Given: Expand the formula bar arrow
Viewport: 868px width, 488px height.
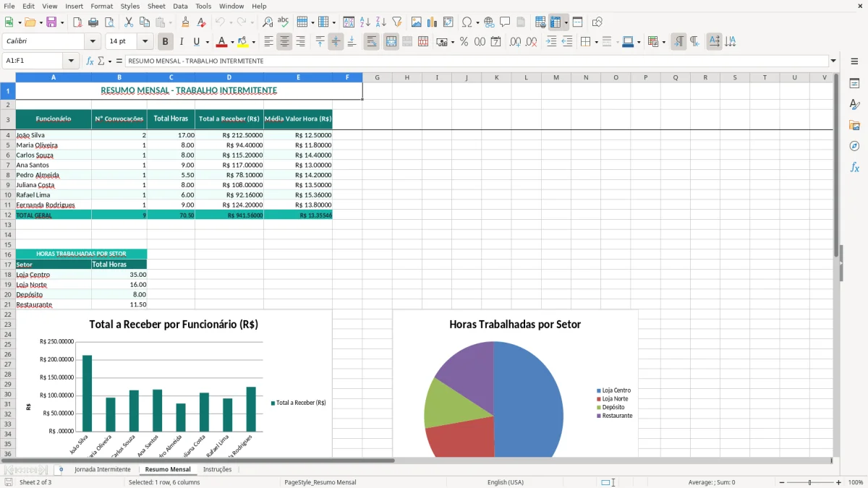Looking at the screenshot, I should 833,61.
